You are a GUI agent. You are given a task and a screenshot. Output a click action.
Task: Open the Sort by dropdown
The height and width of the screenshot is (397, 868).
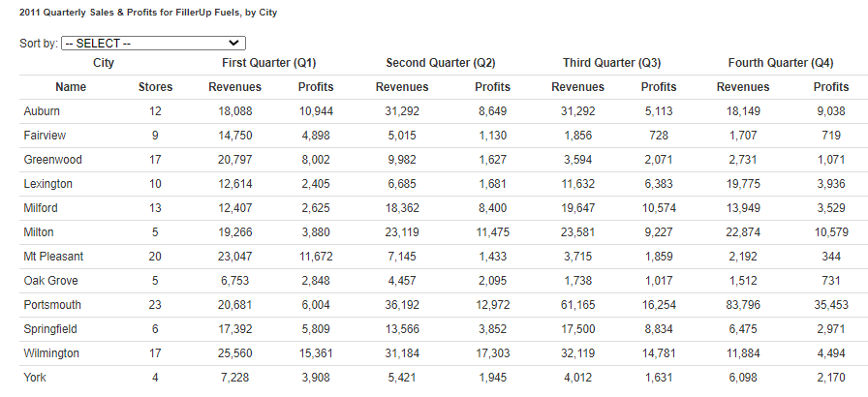[153, 44]
